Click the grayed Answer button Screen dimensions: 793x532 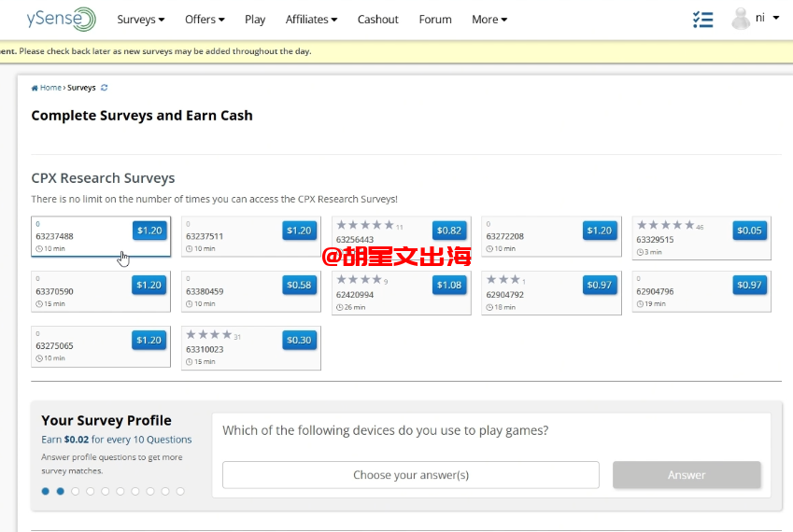tap(687, 475)
